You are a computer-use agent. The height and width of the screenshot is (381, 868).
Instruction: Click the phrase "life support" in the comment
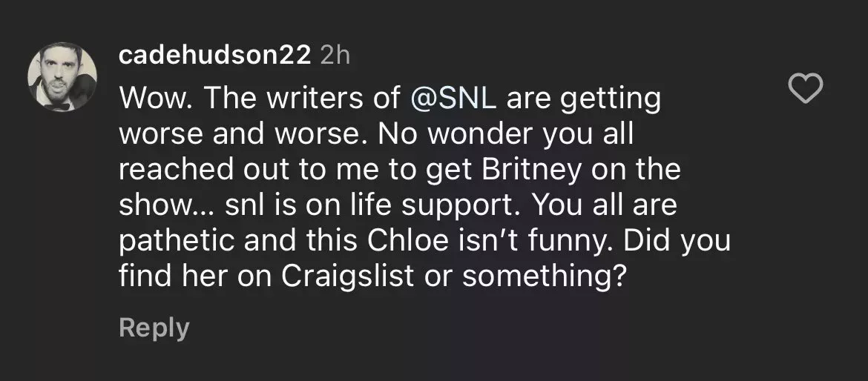tap(392, 205)
